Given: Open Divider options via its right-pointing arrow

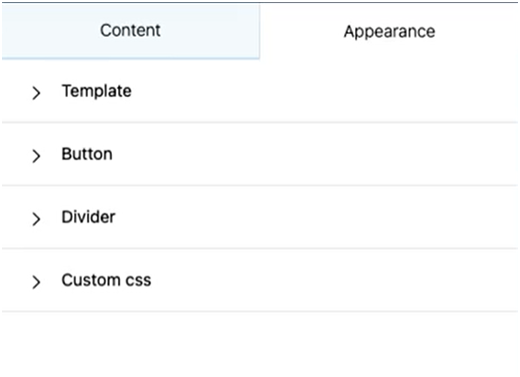Looking at the screenshot, I should click(x=36, y=219).
